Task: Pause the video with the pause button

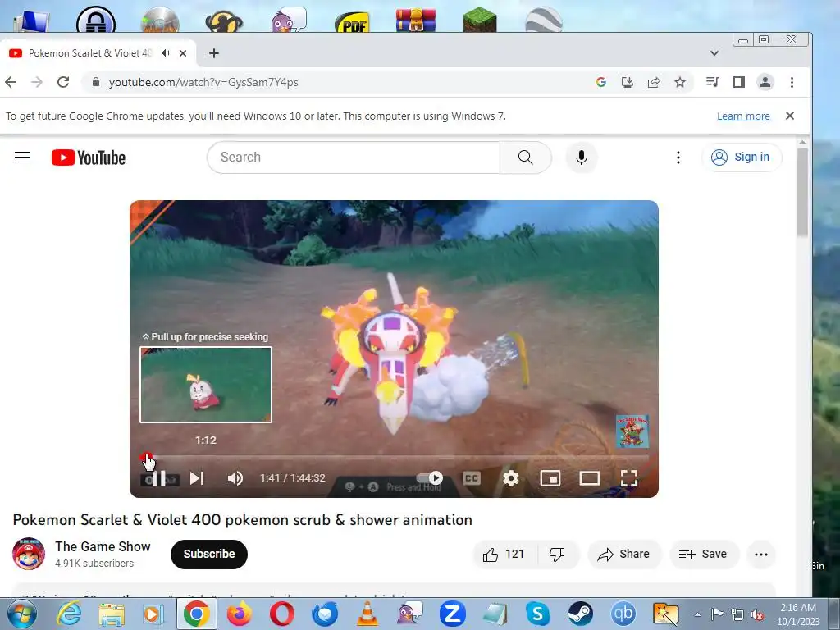Action: (159, 478)
